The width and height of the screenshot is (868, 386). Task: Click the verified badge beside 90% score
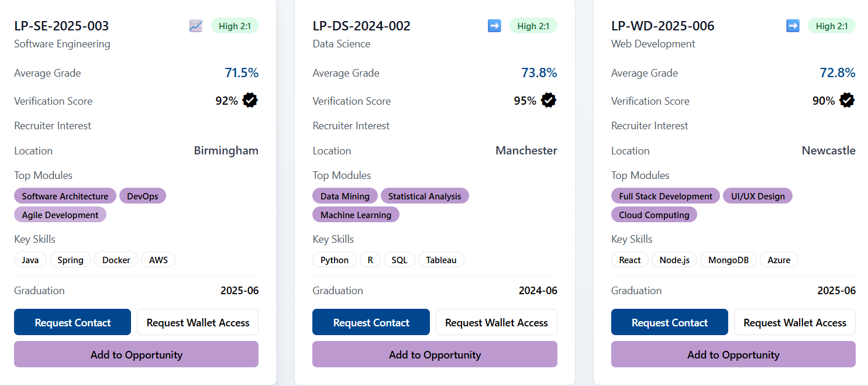tap(847, 101)
